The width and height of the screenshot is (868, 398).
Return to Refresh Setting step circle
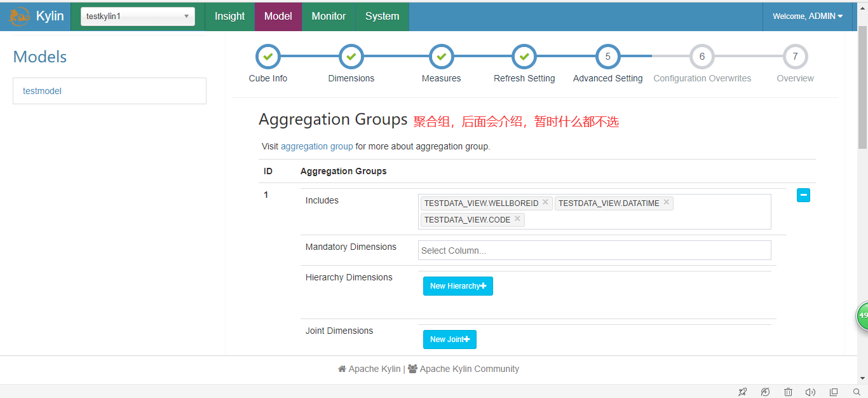(524, 57)
